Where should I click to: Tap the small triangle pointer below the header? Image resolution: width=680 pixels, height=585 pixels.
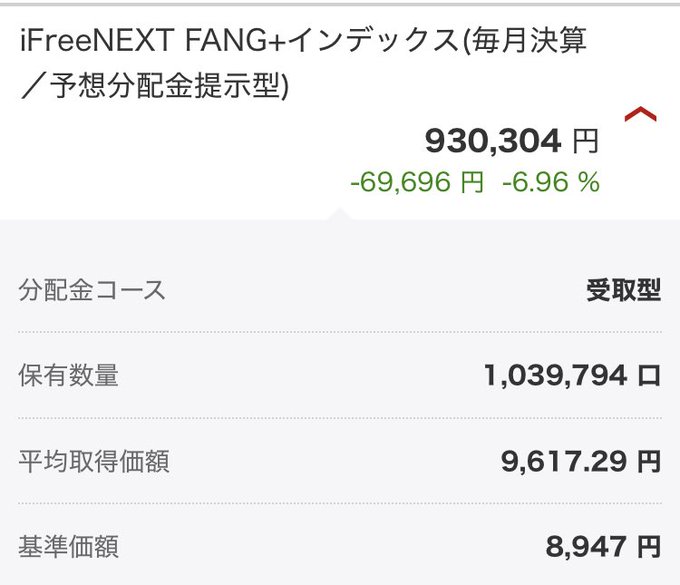point(340,214)
